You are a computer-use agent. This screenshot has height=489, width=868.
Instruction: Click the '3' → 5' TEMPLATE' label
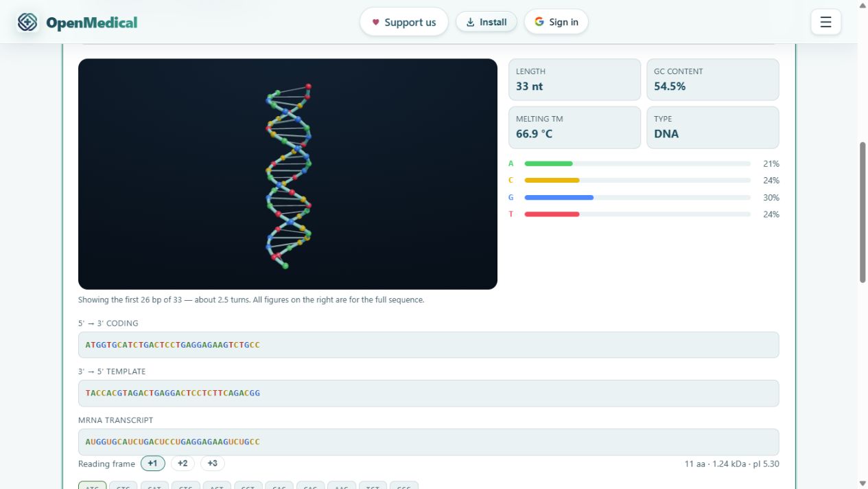point(112,372)
